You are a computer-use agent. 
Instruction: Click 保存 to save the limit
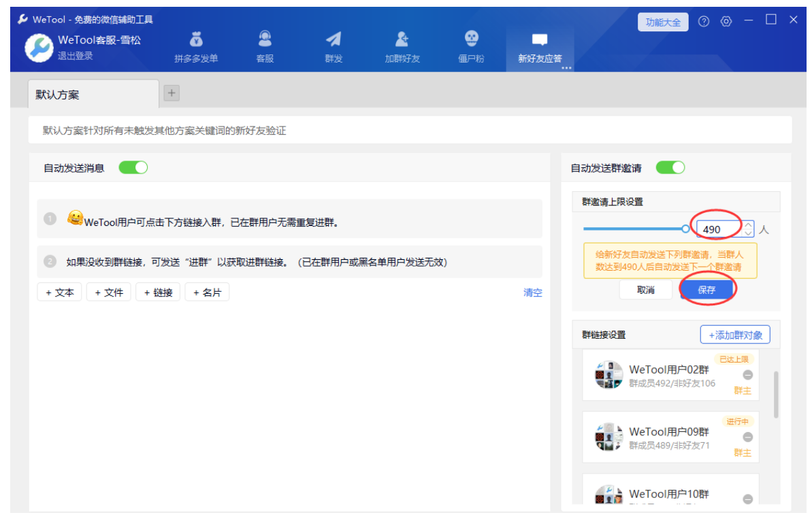point(707,290)
